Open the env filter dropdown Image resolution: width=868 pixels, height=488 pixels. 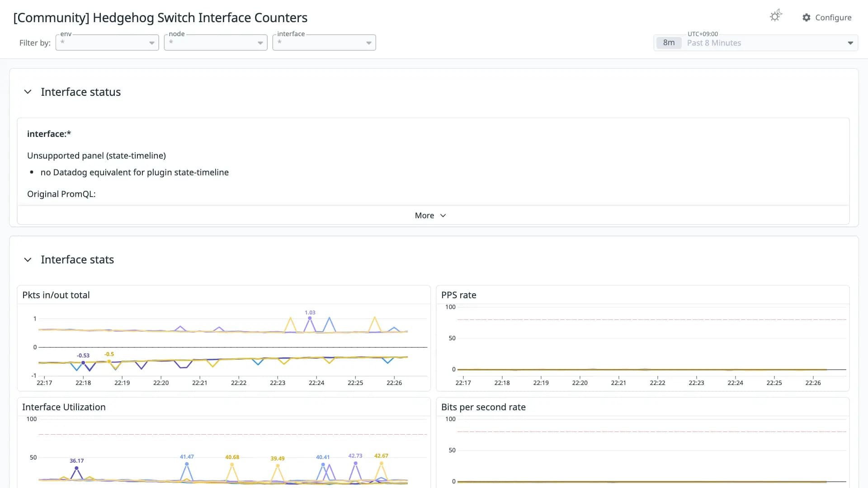107,42
